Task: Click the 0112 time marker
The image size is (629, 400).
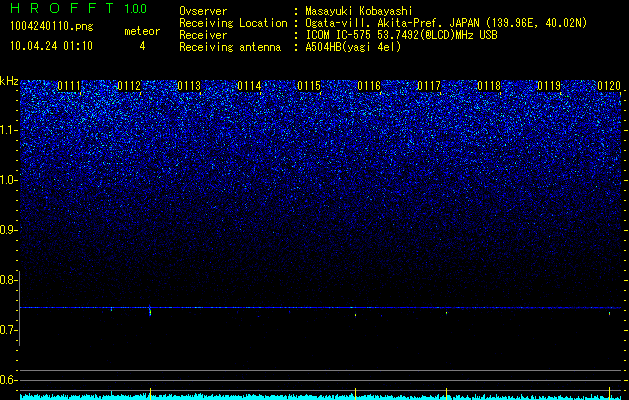Action: pos(129,86)
